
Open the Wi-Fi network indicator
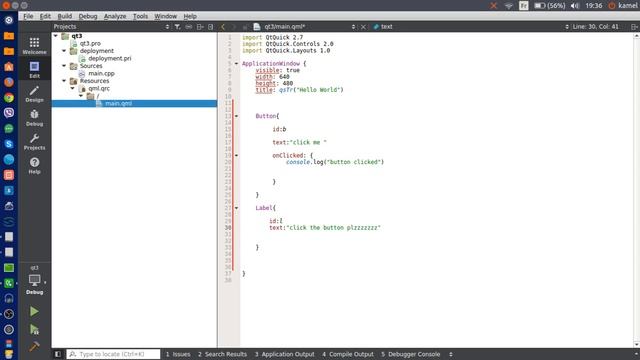click(x=509, y=6)
